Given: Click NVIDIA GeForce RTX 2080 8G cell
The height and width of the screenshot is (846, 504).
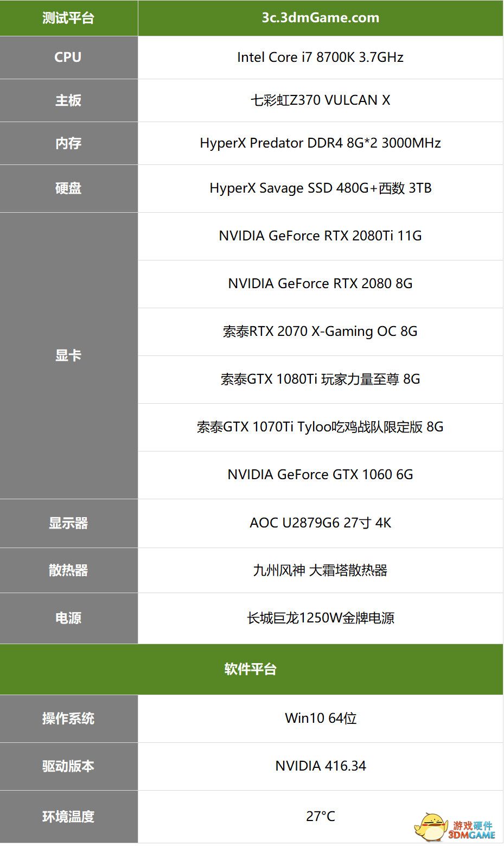Looking at the screenshot, I should pos(320,284).
